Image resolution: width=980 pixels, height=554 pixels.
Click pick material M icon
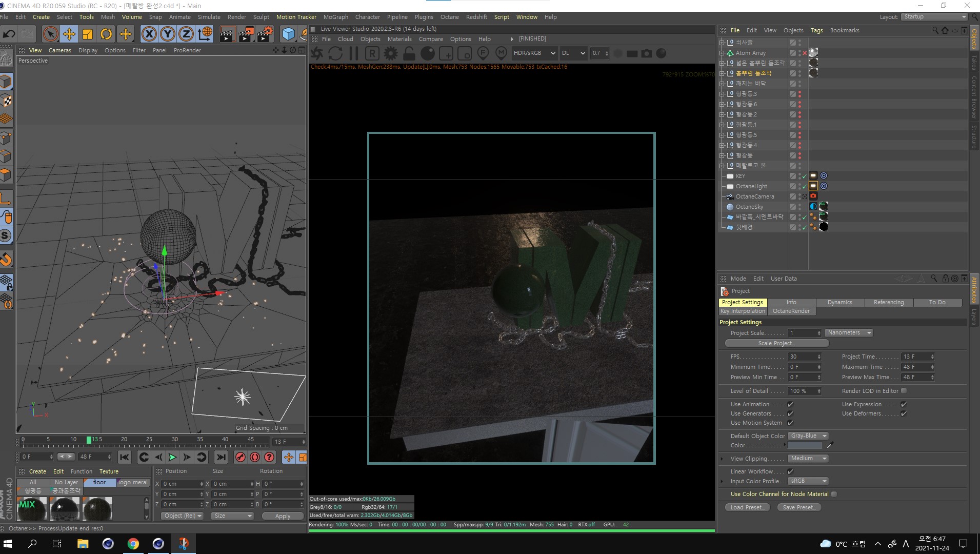501,53
